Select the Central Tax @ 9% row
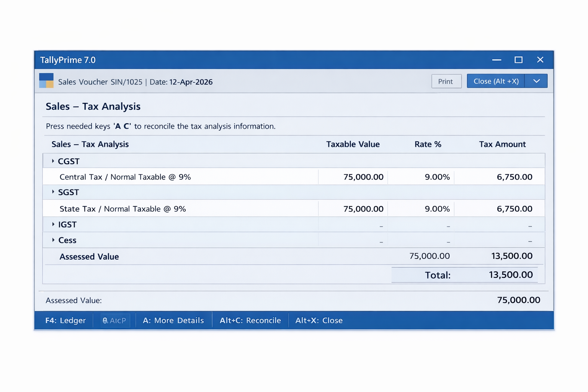This screenshot has width=588, height=392. (125, 177)
